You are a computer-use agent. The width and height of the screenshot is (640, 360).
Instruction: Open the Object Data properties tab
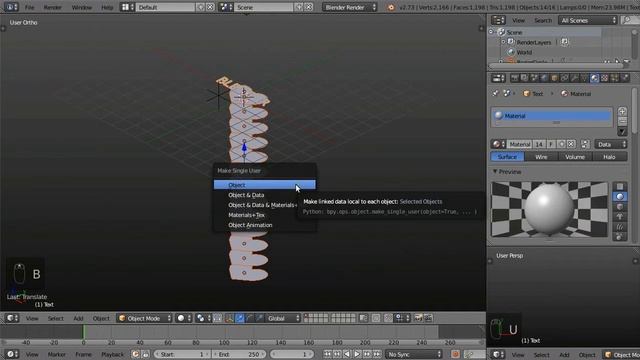pyautogui.click(x=584, y=78)
